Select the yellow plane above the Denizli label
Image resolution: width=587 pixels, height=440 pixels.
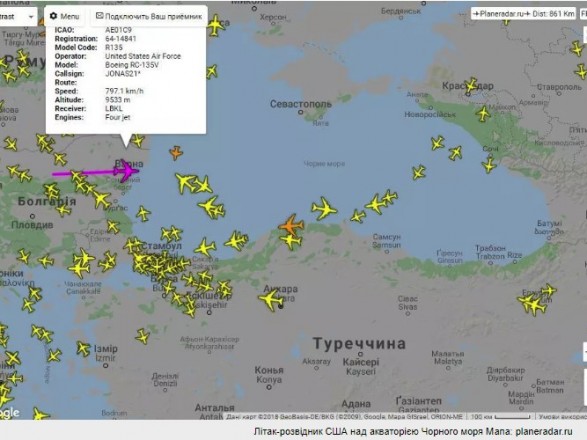click(x=142, y=336)
